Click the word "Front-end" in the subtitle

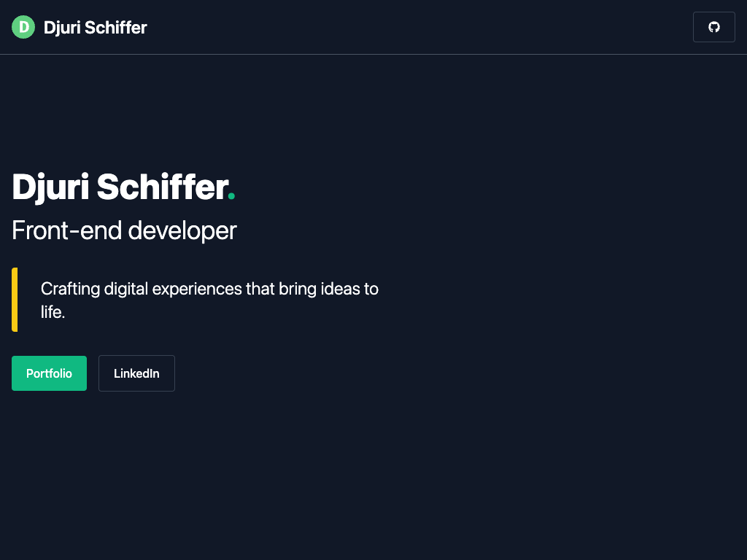coord(67,230)
